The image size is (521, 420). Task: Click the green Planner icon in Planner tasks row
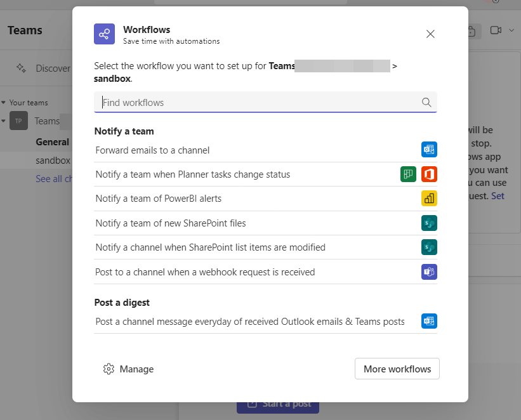(408, 174)
